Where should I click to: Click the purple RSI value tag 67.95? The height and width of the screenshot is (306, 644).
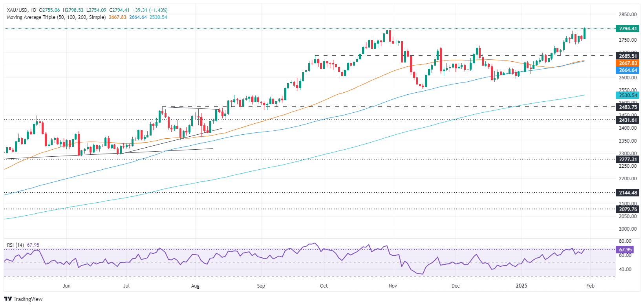click(x=625, y=250)
